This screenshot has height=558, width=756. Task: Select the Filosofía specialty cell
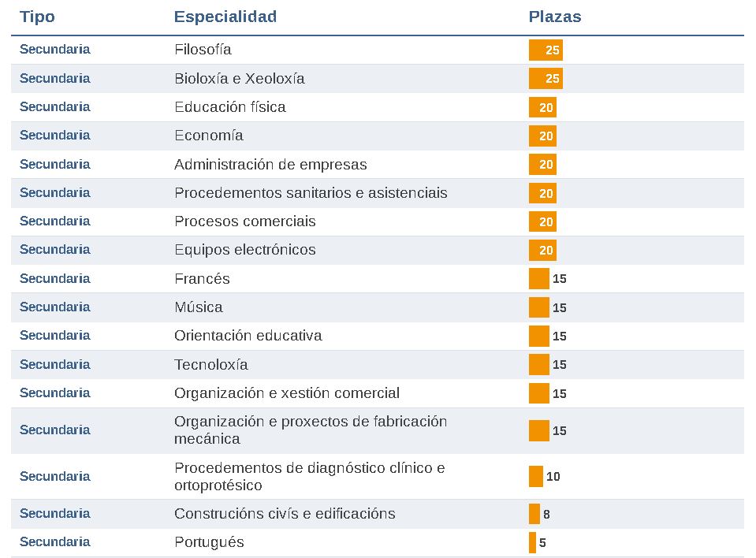tap(203, 50)
